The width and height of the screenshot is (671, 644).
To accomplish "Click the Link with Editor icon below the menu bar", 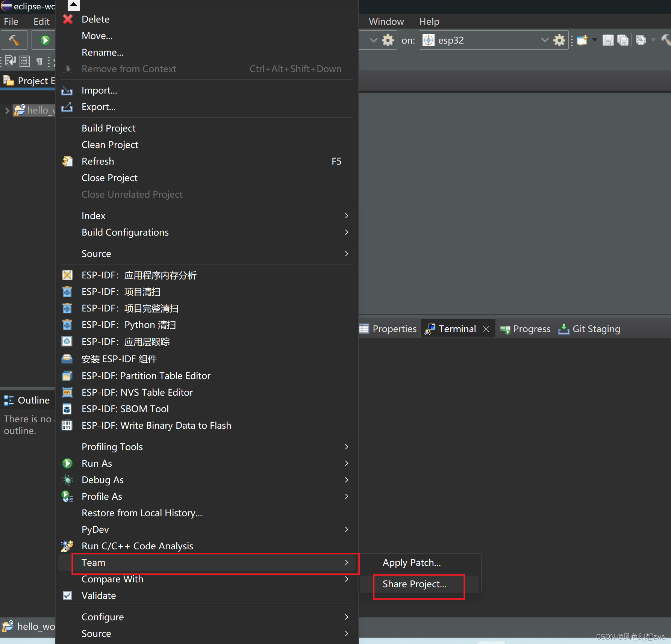I will pyautogui.click(x=10, y=61).
